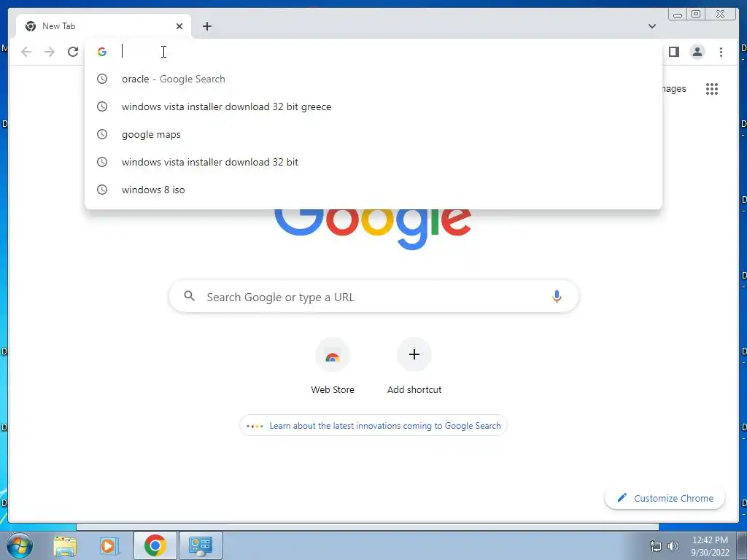Pick the Vista 32 bit greece suggestion

pyautogui.click(x=373, y=106)
